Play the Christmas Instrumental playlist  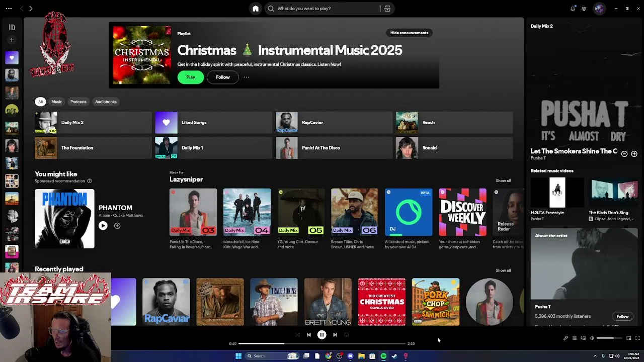(x=191, y=77)
